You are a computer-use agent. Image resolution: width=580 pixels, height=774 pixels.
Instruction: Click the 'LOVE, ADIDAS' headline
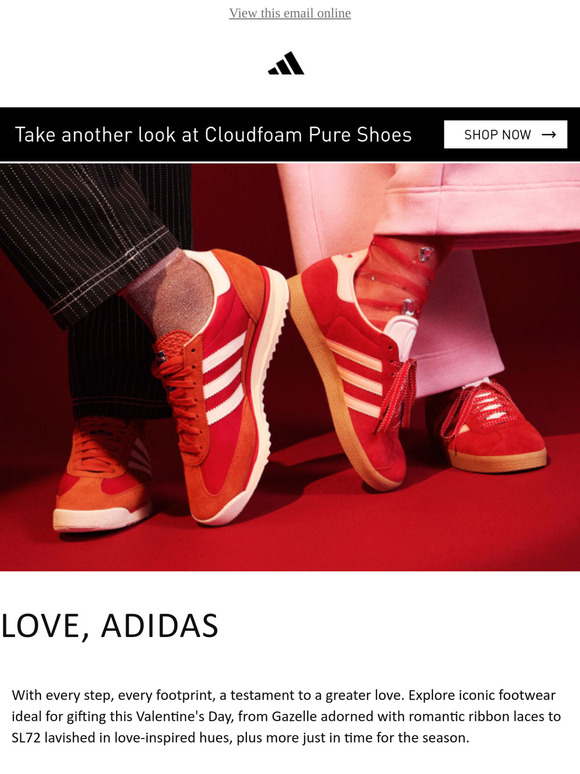click(x=110, y=626)
